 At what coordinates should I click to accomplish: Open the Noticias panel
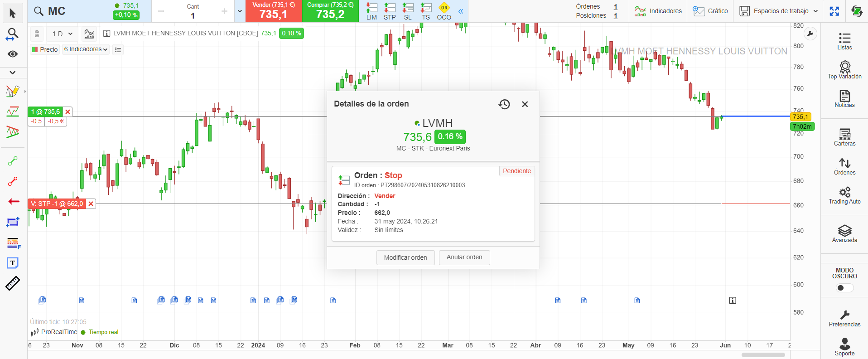[844, 98]
